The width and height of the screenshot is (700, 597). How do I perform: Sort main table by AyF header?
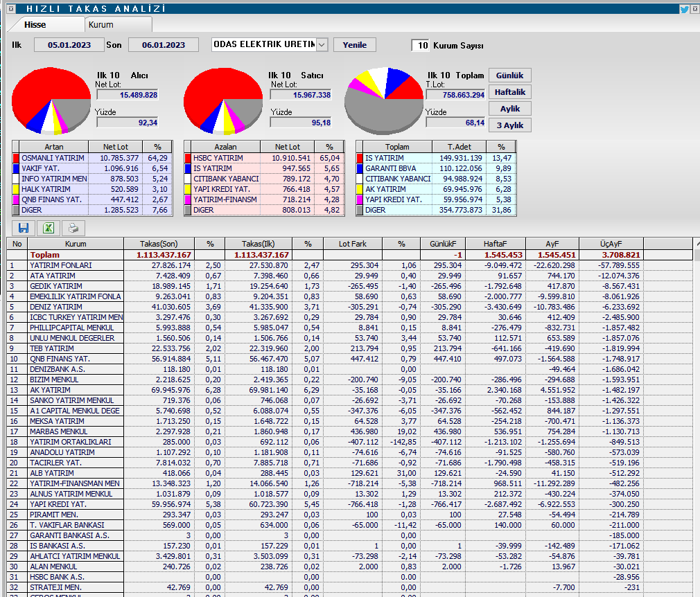[552, 244]
